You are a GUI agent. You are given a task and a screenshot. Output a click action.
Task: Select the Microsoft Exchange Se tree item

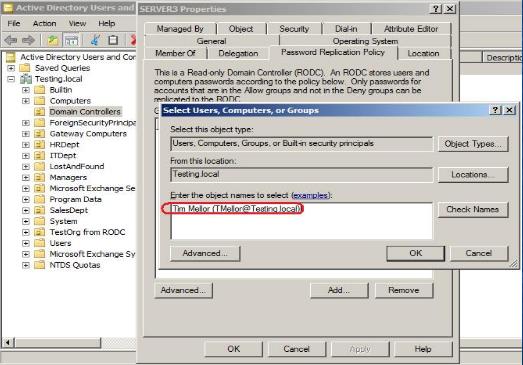click(x=92, y=189)
